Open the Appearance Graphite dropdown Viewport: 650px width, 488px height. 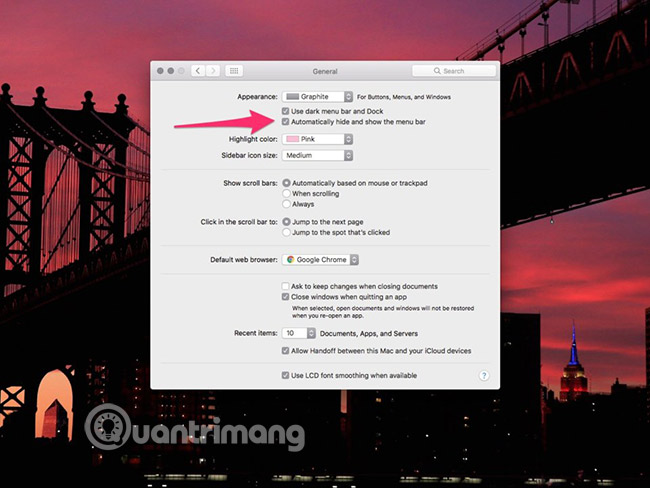point(318,97)
